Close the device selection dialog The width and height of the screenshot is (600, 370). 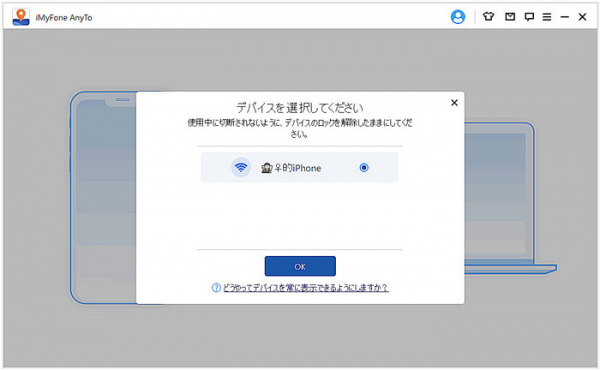(x=454, y=103)
